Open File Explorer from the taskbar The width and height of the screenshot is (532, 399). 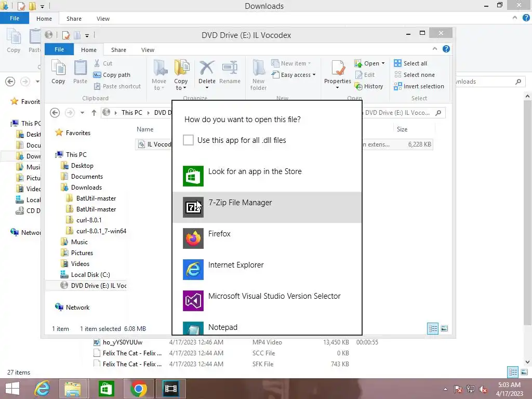pos(73,389)
